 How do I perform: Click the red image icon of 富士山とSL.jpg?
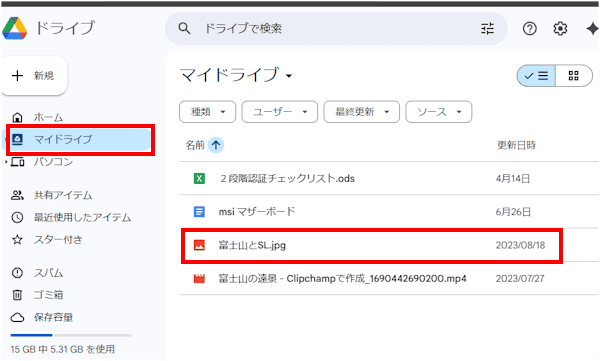[x=199, y=245]
